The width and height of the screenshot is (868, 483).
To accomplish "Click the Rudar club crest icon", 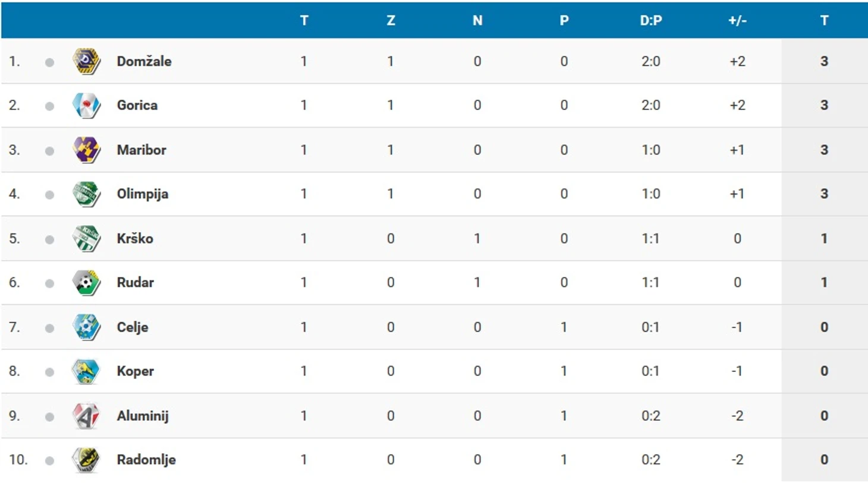I will coord(86,283).
